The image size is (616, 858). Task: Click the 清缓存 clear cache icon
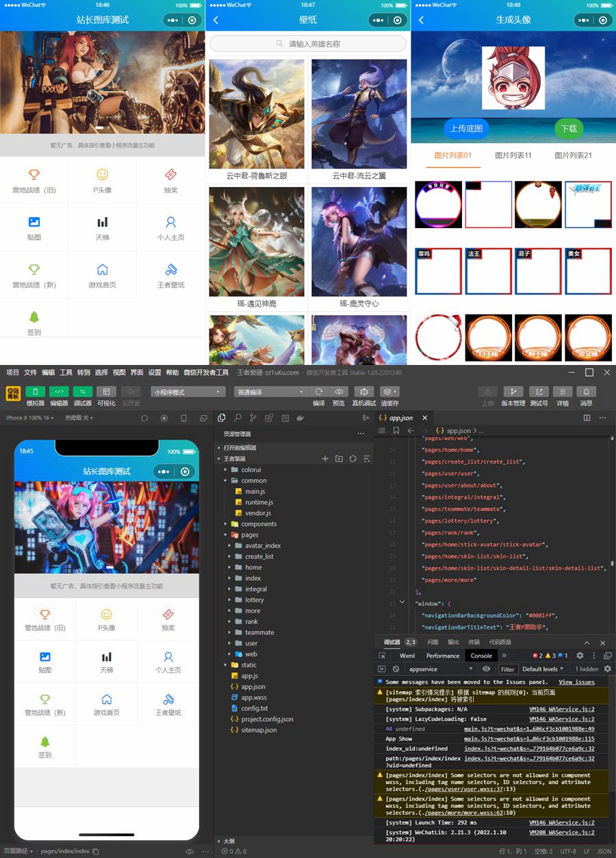coord(389,392)
